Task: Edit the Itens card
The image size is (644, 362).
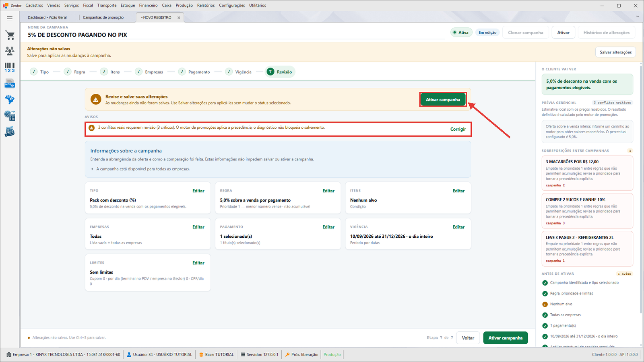Action: [x=458, y=191]
